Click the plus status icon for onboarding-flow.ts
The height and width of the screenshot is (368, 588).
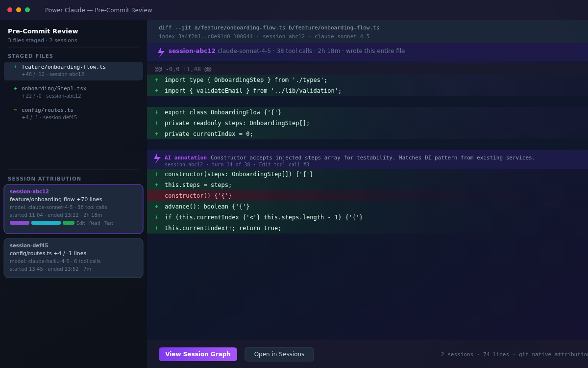point(15,67)
